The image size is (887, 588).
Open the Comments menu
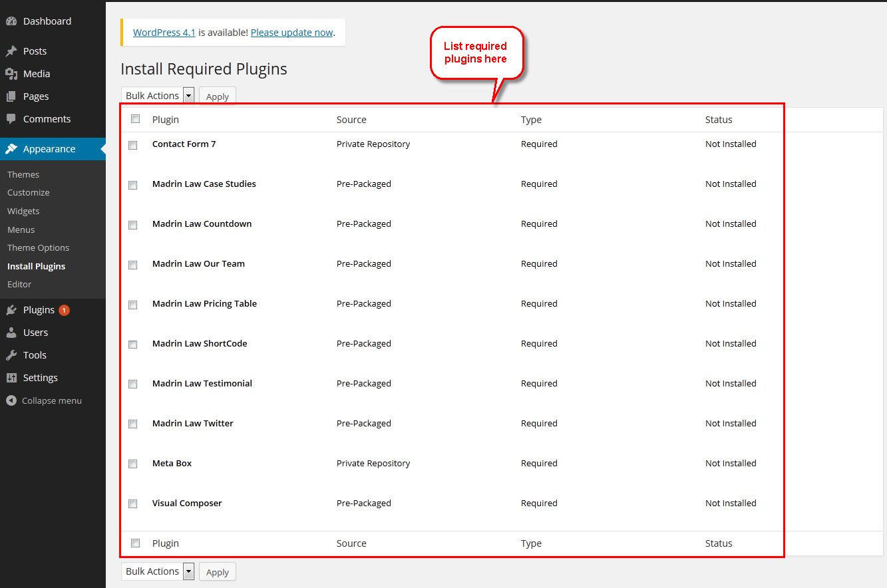(47, 119)
